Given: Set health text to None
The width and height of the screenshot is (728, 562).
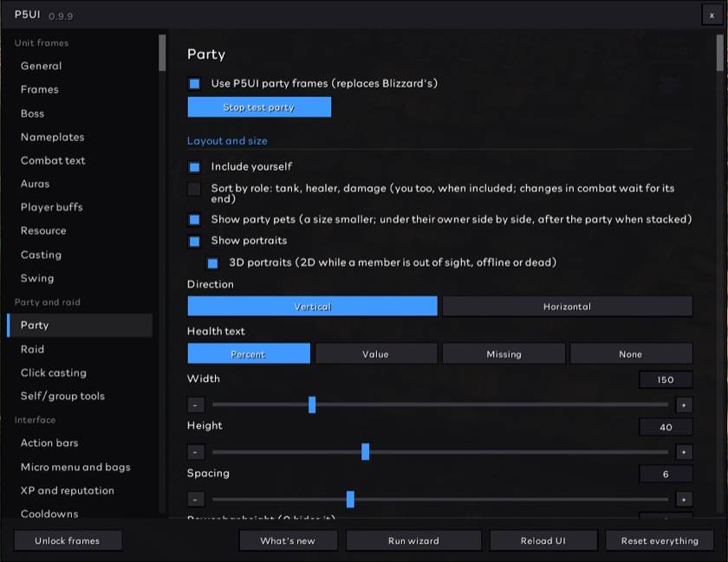Looking at the screenshot, I should [x=631, y=354].
